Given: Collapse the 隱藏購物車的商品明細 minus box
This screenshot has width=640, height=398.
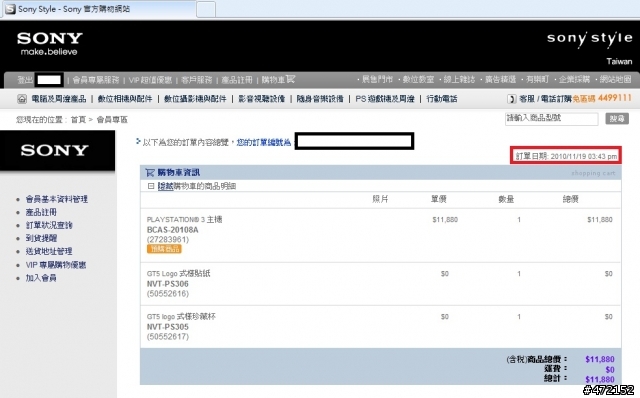Looking at the screenshot, I should [151, 186].
